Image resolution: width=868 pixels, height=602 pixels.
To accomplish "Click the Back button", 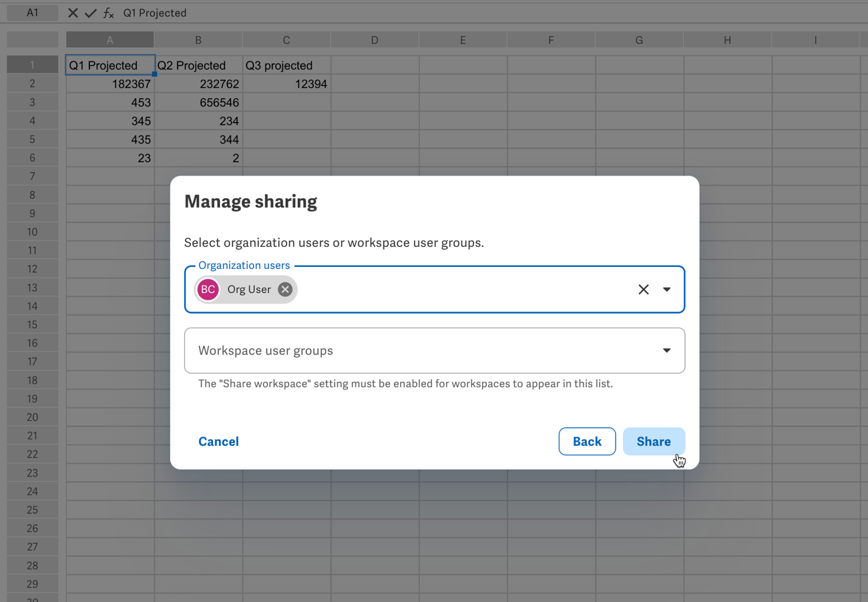I will click(x=587, y=441).
